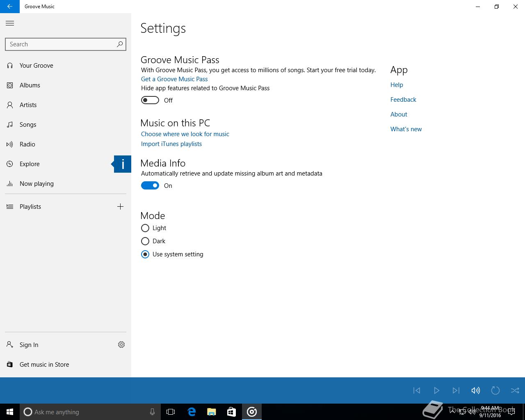Screen dimensions: 525x420
Task: Click the Playlists list icon
Action: point(10,207)
